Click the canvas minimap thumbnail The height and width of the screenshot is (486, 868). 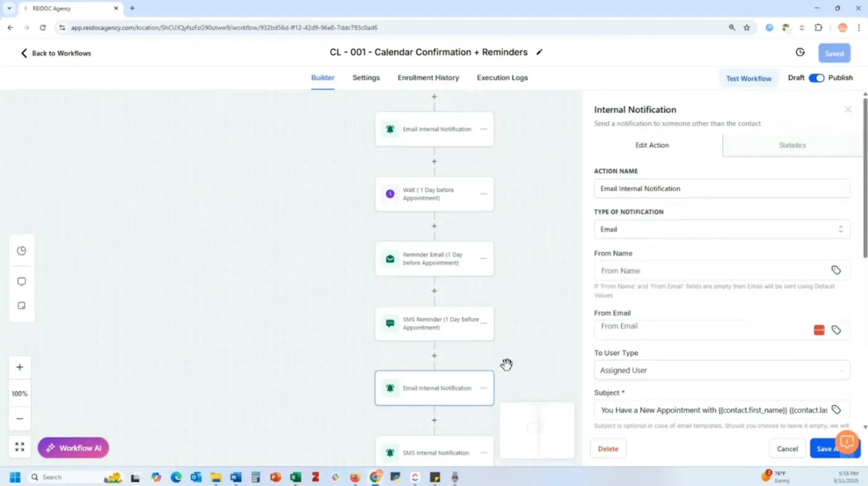537,430
